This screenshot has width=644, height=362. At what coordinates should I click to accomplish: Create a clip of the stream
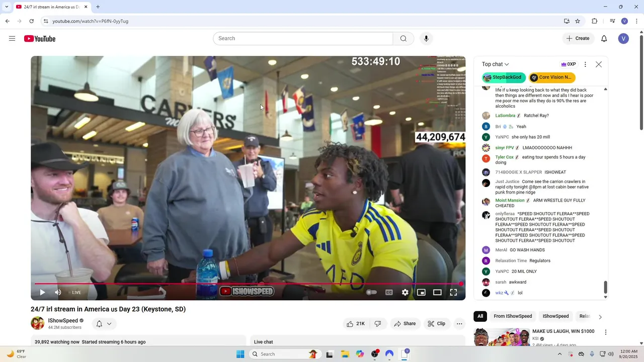437,324
